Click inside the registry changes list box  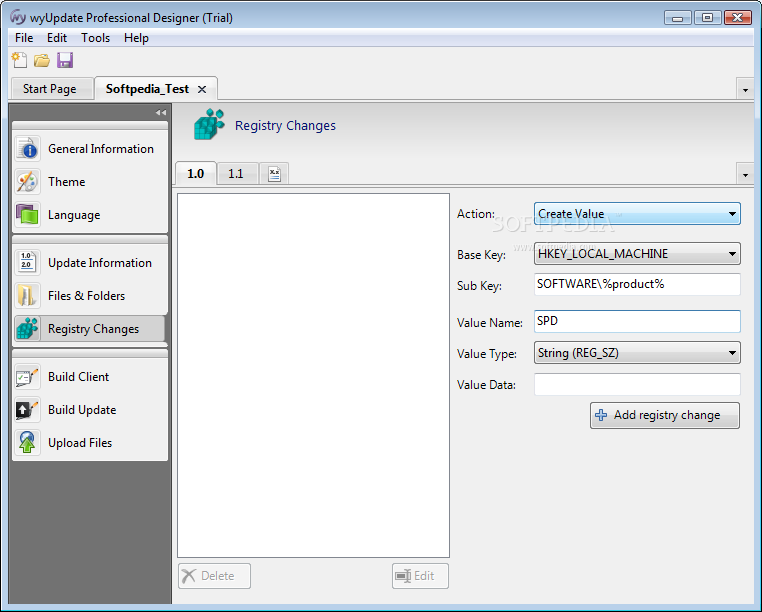tap(313, 375)
